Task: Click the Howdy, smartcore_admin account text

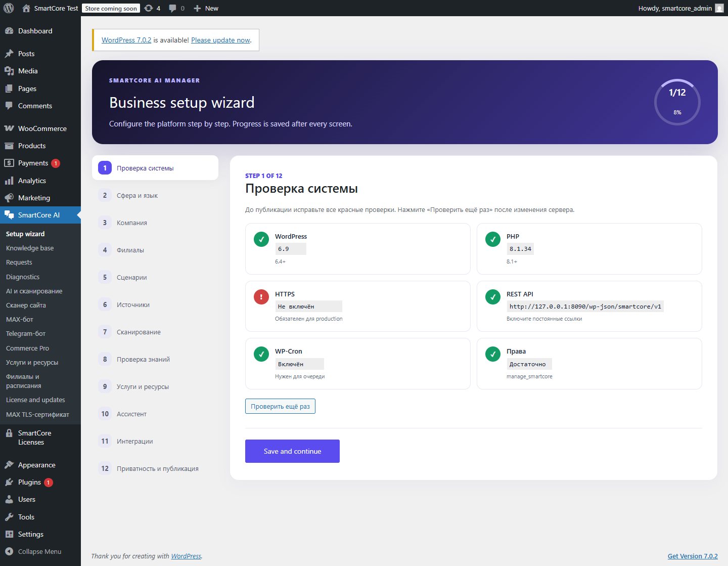Action: tap(675, 8)
